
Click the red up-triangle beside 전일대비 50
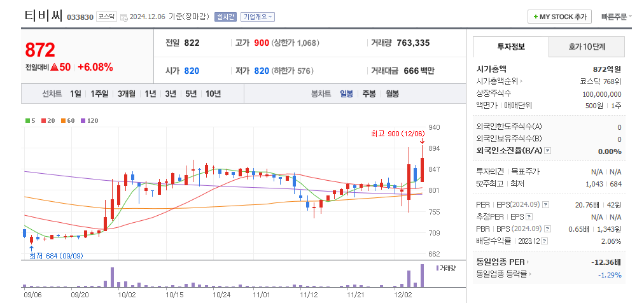pyautogui.click(x=55, y=67)
